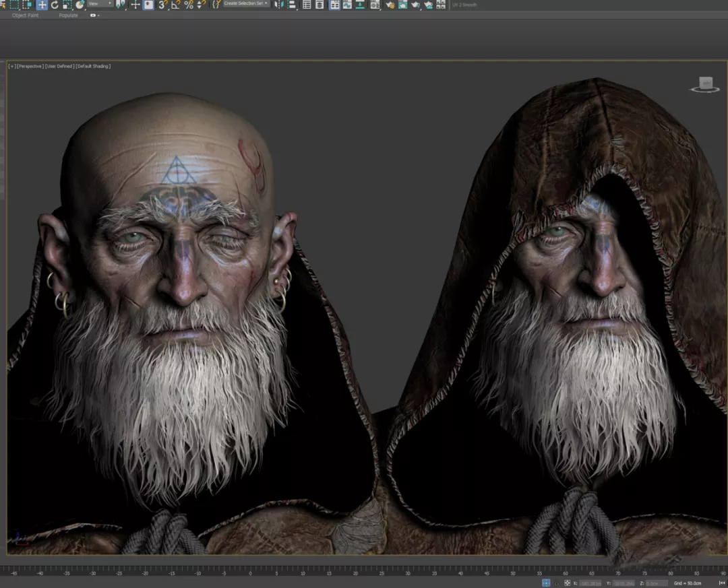Open the Populate ribbon tab
This screenshot has width=728, height=588.
click(68, 15)
